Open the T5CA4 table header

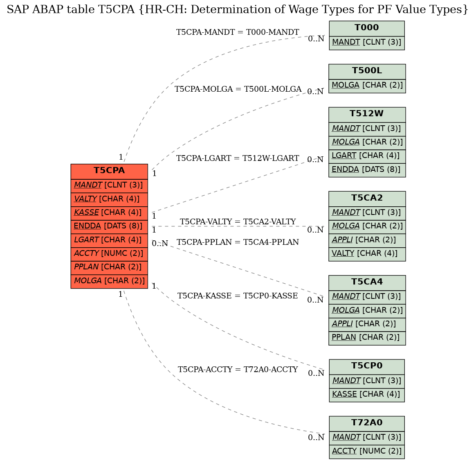tap(367, 282)
